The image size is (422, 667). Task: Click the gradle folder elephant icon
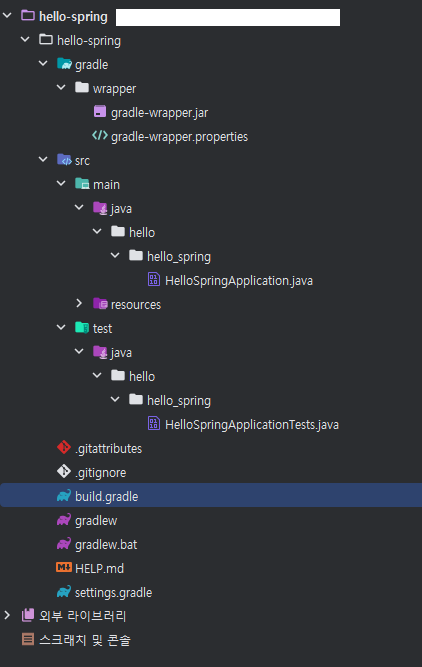point(64,64)
